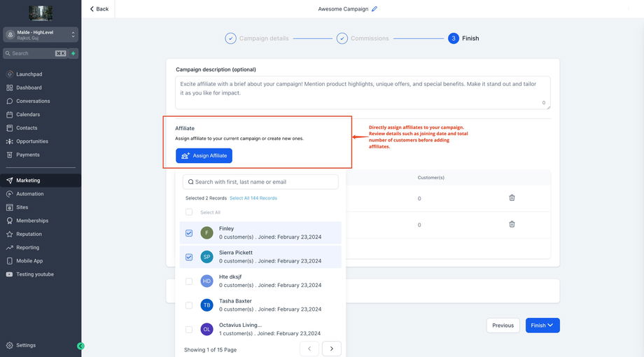Uncheck Sierra Pickett's checkbox

click(189, 257)
